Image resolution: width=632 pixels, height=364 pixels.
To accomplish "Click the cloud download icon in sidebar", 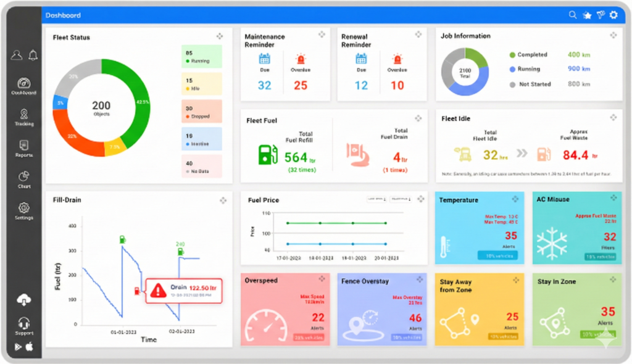I will pyautogui.click(x=24, y=300).
